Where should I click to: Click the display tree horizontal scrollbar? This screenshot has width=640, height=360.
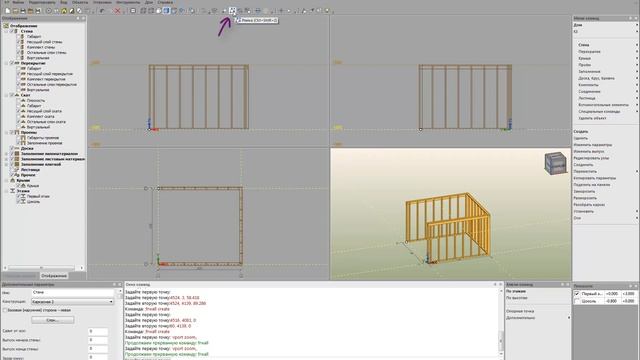coord(41,268)
